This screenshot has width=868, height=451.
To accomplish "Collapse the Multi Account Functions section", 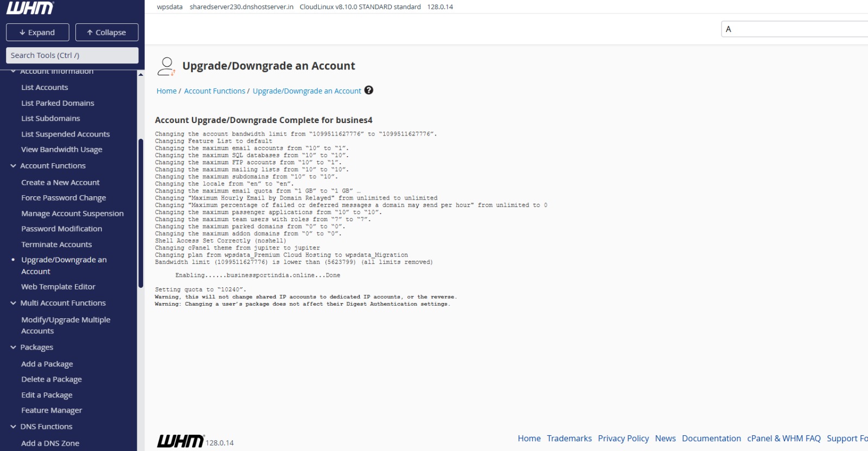I will point(13,303).
